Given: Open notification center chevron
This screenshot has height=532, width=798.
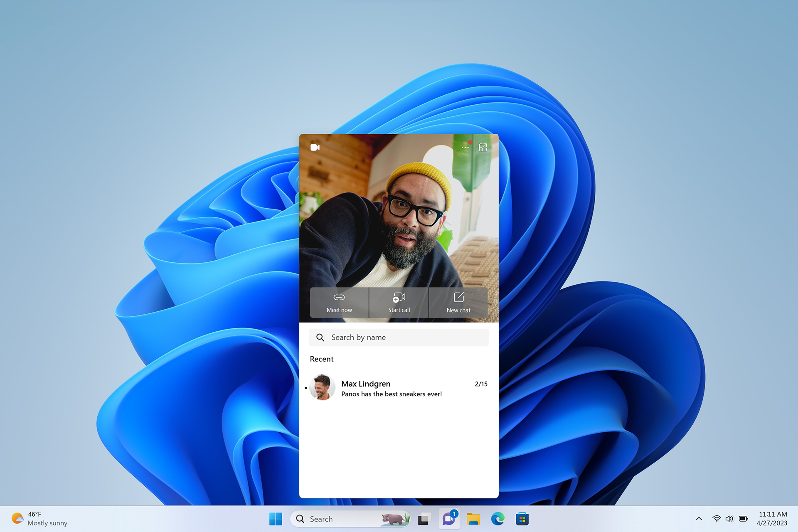Looking at the screenshot, I should coord(698,518).
